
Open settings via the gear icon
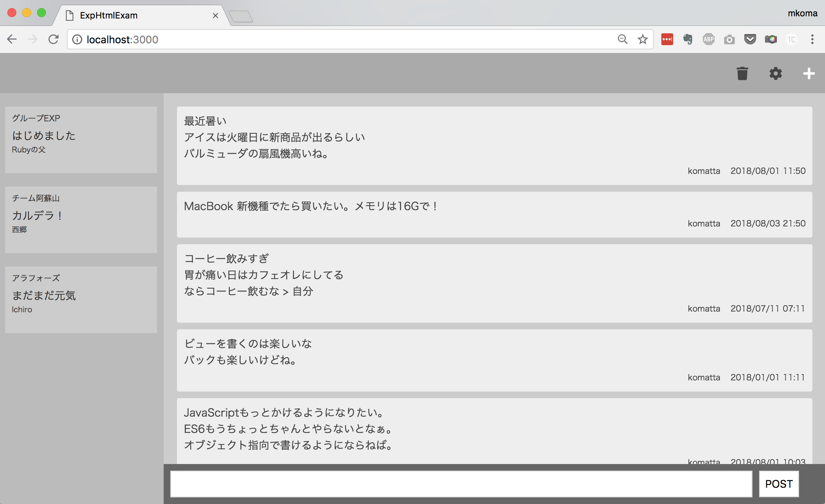[x=775, y=73]
